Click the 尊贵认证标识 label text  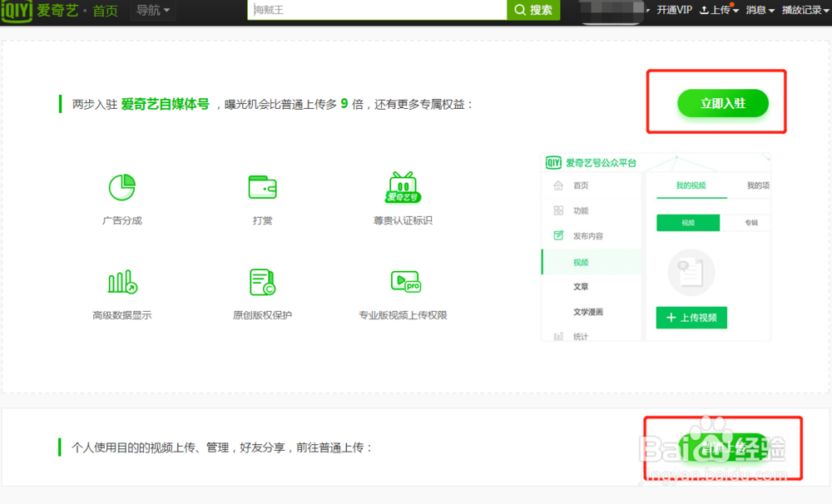(x=403, y=220)
